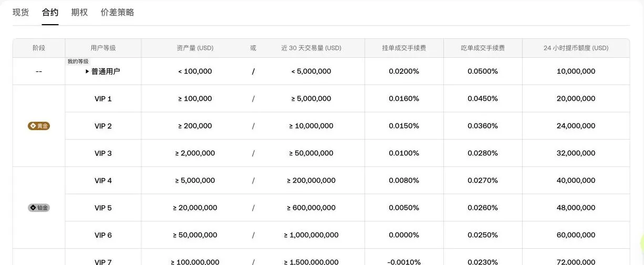
Task: Click the 40,000,000 withdrawal limit
Action: 576,181
